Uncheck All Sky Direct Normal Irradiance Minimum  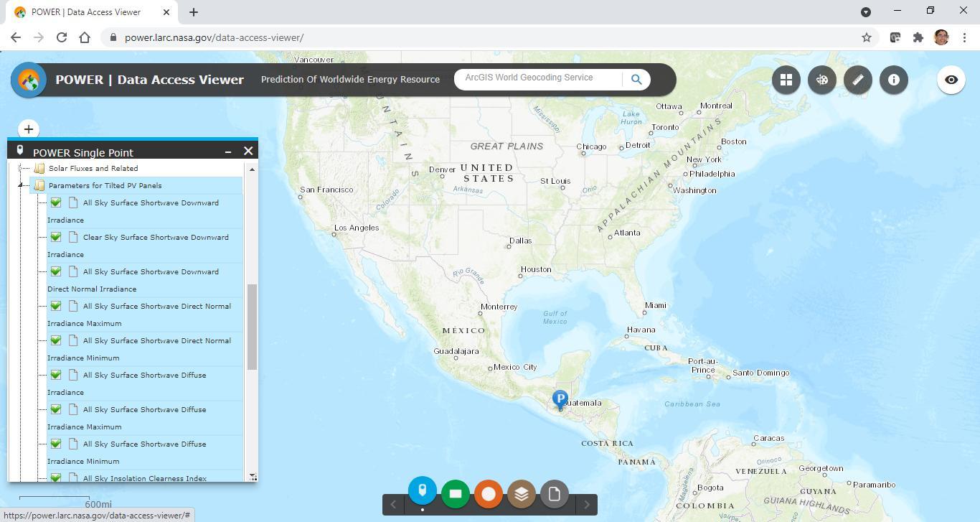56,340
